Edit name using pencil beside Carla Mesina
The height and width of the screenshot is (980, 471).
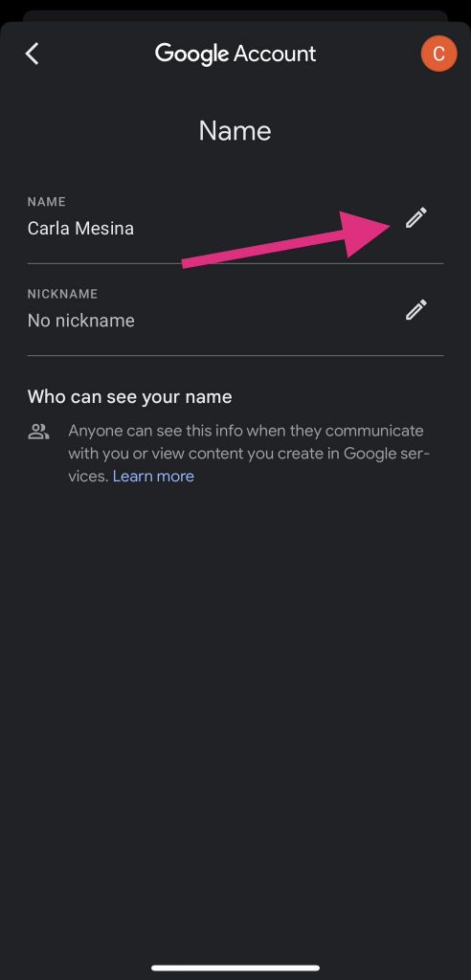click(x=416, y=217)
